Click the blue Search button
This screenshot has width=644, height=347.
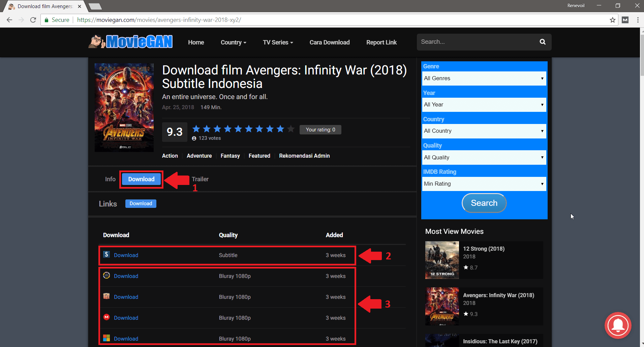pos(484,203)
